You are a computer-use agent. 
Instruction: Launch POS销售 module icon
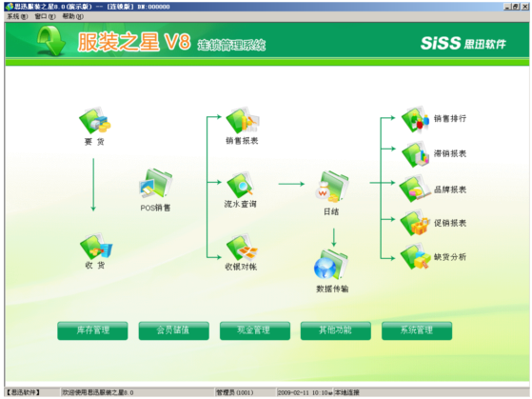[156, 184]
